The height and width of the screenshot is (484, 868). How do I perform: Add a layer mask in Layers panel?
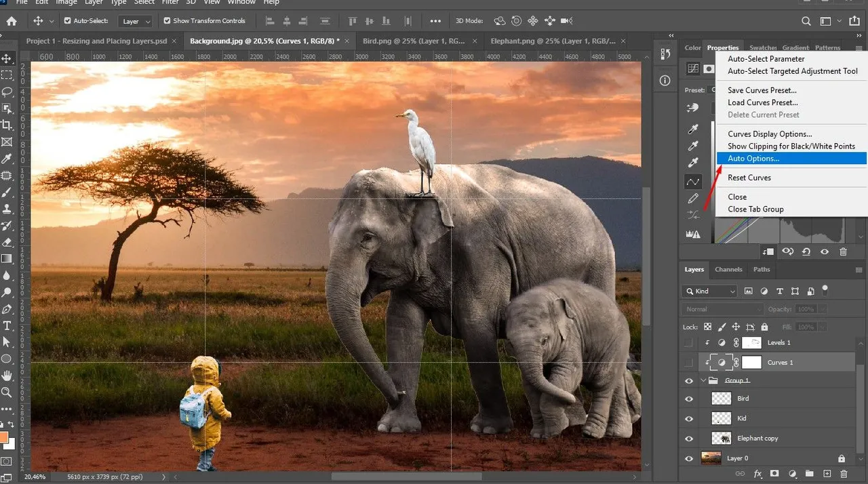point(774,474)
